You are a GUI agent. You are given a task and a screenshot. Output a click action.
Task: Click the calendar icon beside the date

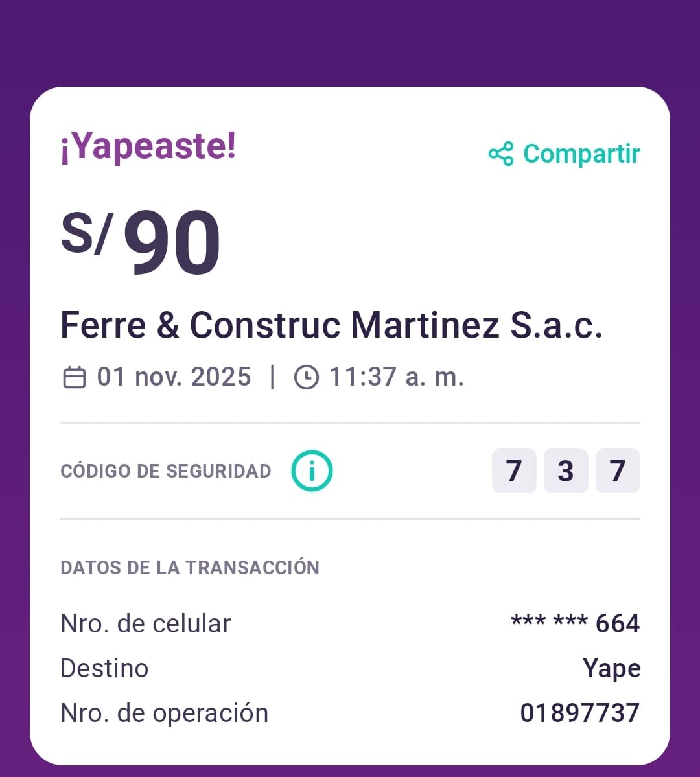[x=75, y=377]
